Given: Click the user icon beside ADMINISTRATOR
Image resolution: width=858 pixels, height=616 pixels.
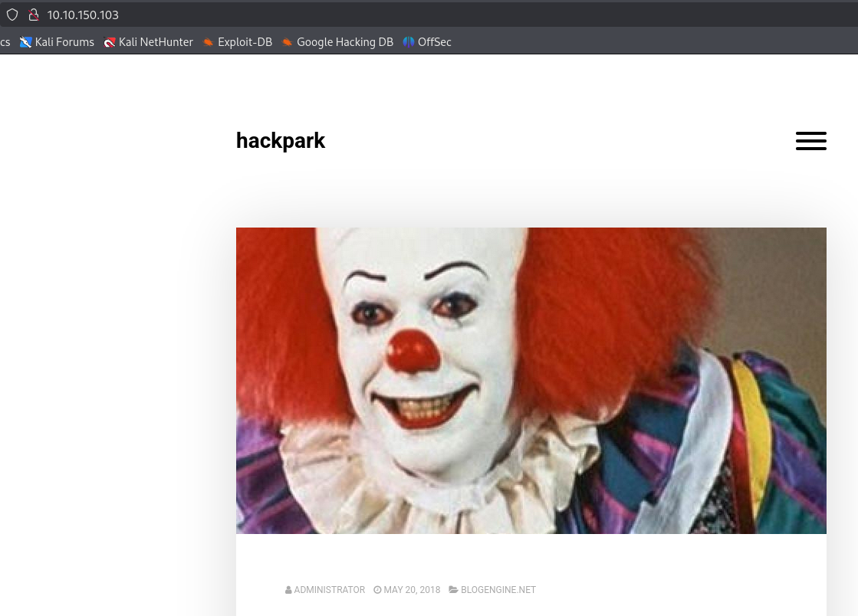Looking at the screenshot, I should pyautogui.click(x=288, y=590).
